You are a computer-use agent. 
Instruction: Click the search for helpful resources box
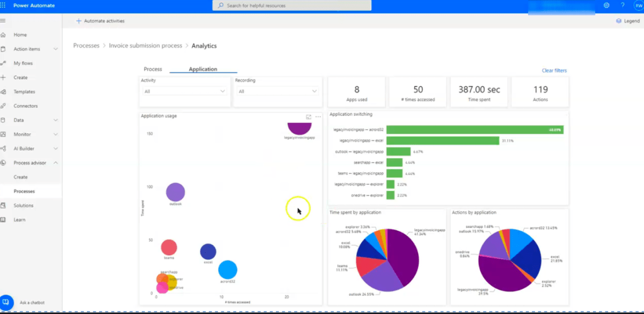pos(292,5)
